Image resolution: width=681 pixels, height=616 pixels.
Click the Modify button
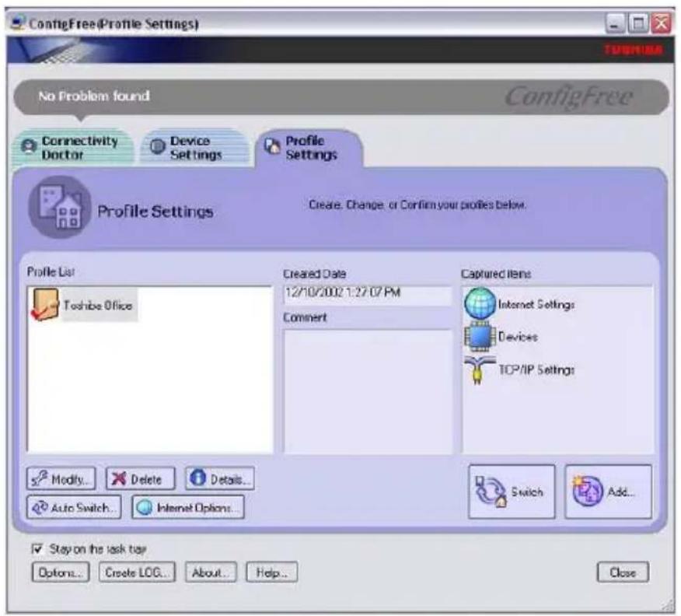[x=61, y=479]
